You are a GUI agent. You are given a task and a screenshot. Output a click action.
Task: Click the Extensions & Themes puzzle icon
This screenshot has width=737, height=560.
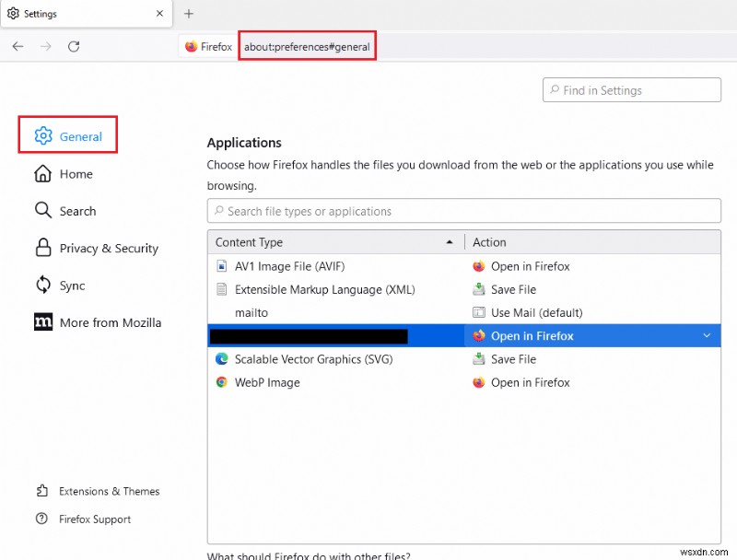pyautogui.click(x=41, y=491)
